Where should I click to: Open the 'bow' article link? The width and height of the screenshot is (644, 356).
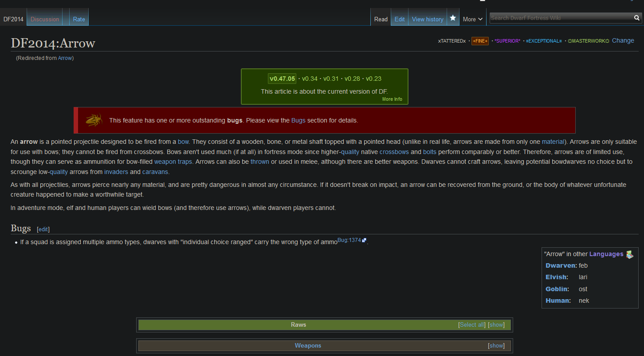coord(183,142)
